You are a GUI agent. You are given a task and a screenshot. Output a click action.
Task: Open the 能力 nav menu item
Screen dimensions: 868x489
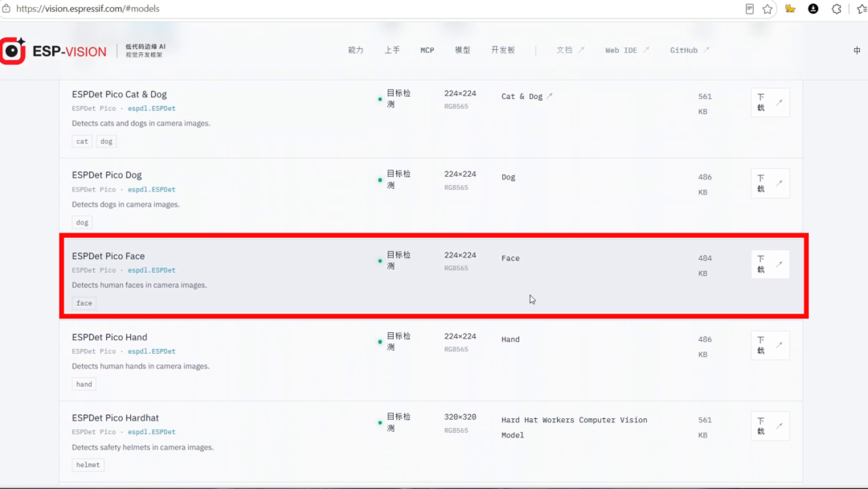(355, 50)
